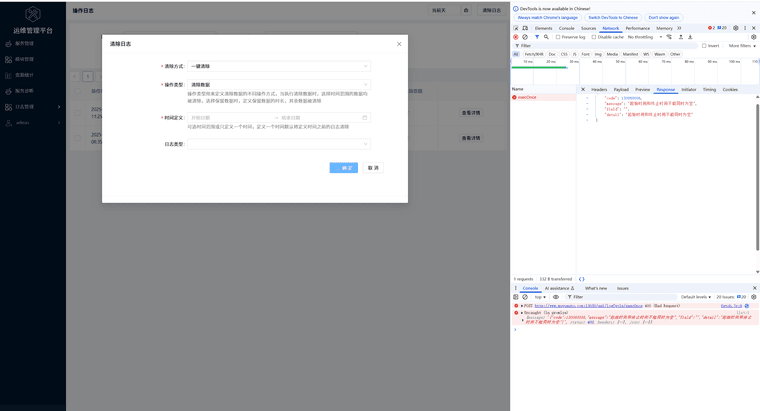Enable Preserve log checkbox
This screenshot has width=760, height=411.
[x=558, y=37]
